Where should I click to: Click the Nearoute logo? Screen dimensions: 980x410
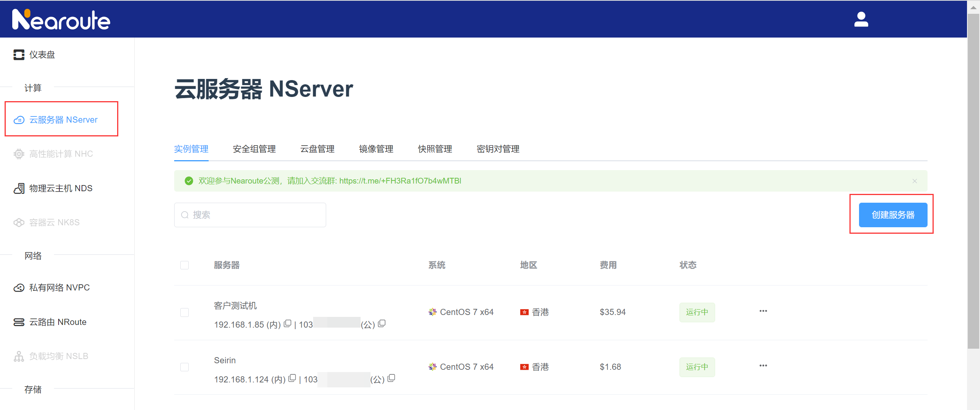pos(61,20)
